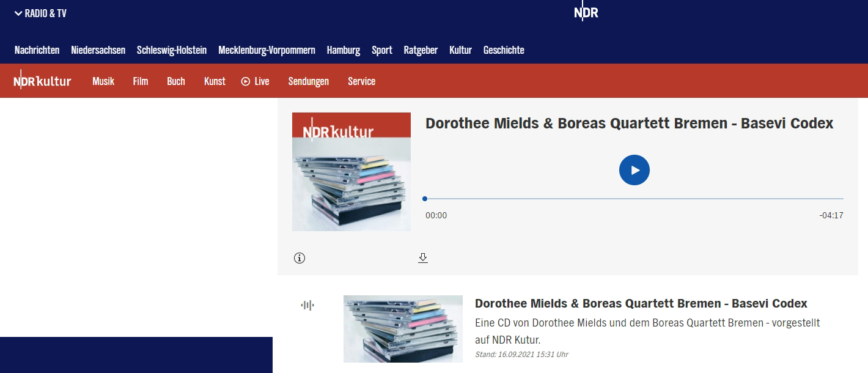
Task: Open the Basevi Codex article headline link
Action: pyautogui.click(x=641, y=303)
